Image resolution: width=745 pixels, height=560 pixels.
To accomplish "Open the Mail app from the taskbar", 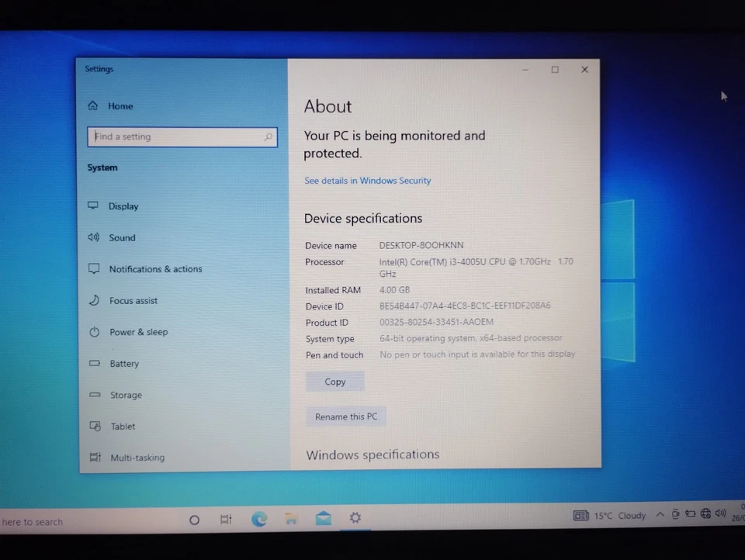I will pos(323,519).
